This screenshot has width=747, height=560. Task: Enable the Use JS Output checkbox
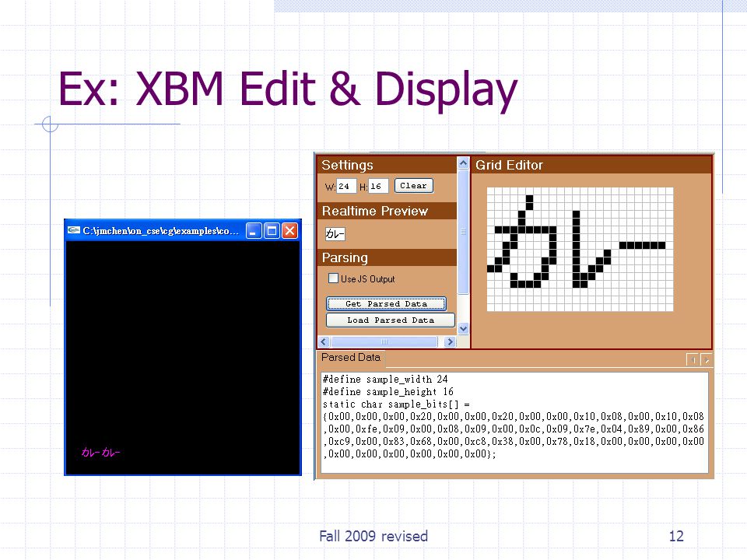[x=334, y=278]
